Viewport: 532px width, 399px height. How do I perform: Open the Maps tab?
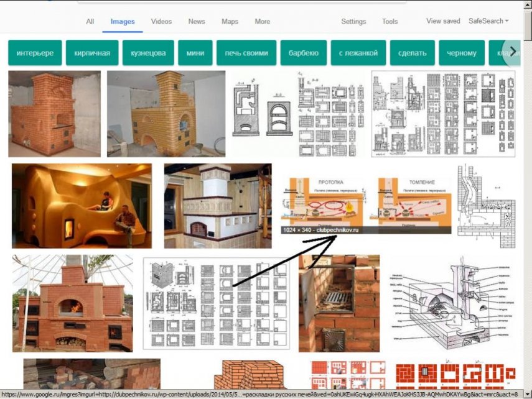[x=230, y=22]
